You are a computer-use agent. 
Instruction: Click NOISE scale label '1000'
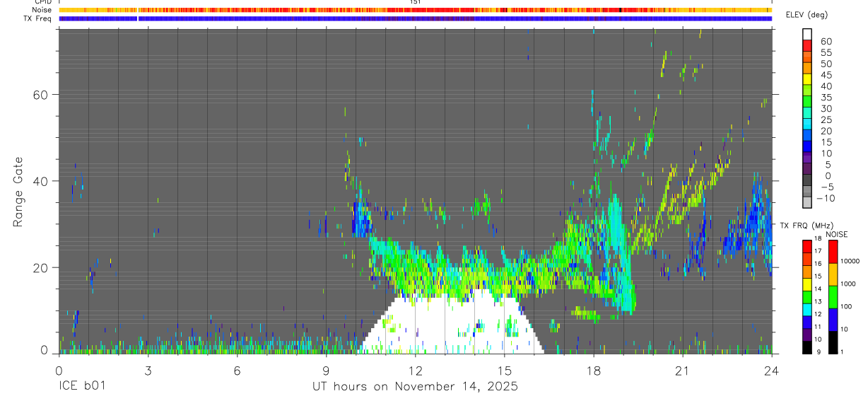[849, 285]
